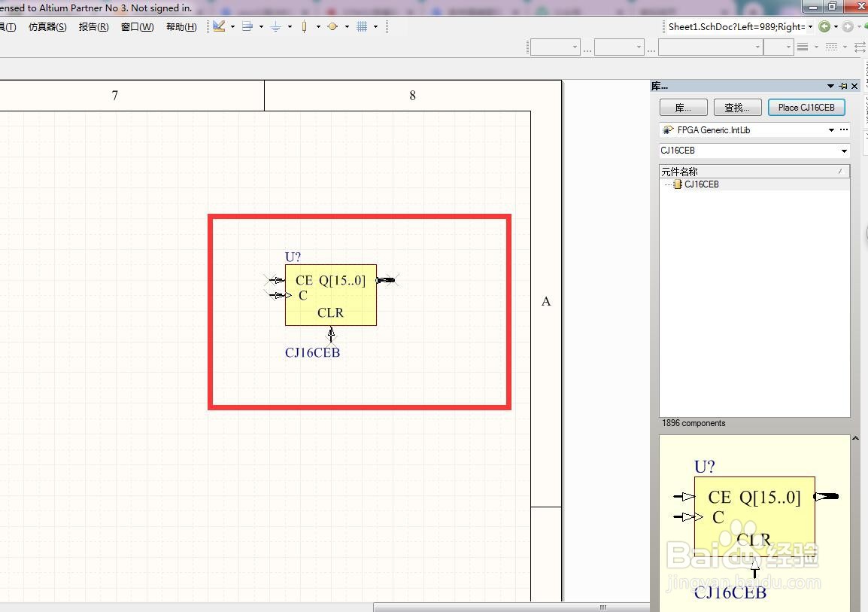The width and height of the screenshot is (868, 612).
Task: Open the wide empty formatting combo box
Action: (710, 47)
